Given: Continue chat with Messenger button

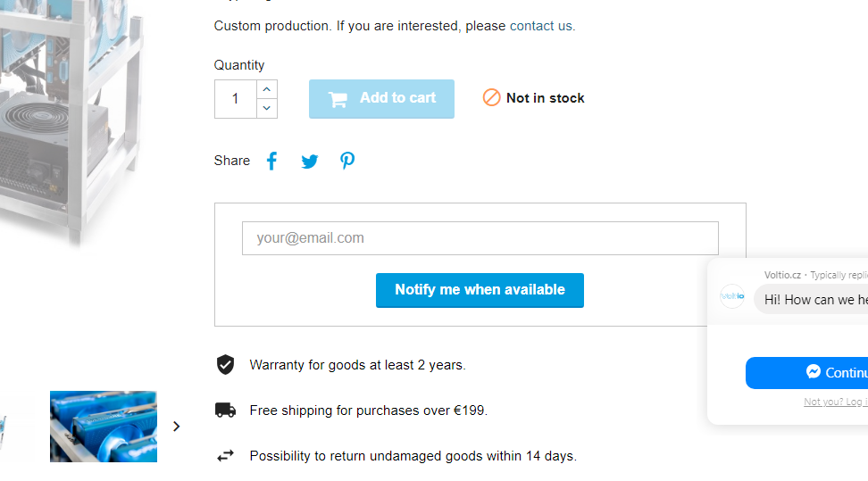Looking at the screenshot, I should tap(808, 372).
